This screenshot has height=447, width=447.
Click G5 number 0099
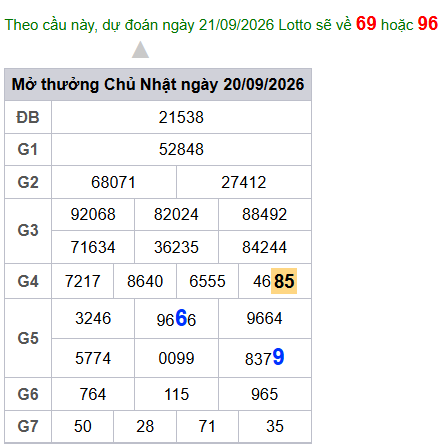coord(176,358)
